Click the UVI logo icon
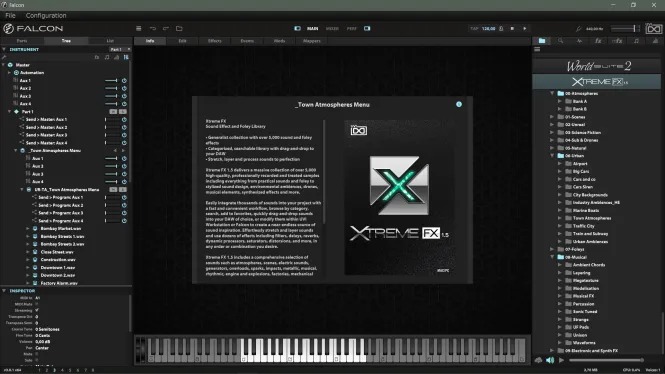Viewport: 665px width, 374px height. [x=654, y=28]
